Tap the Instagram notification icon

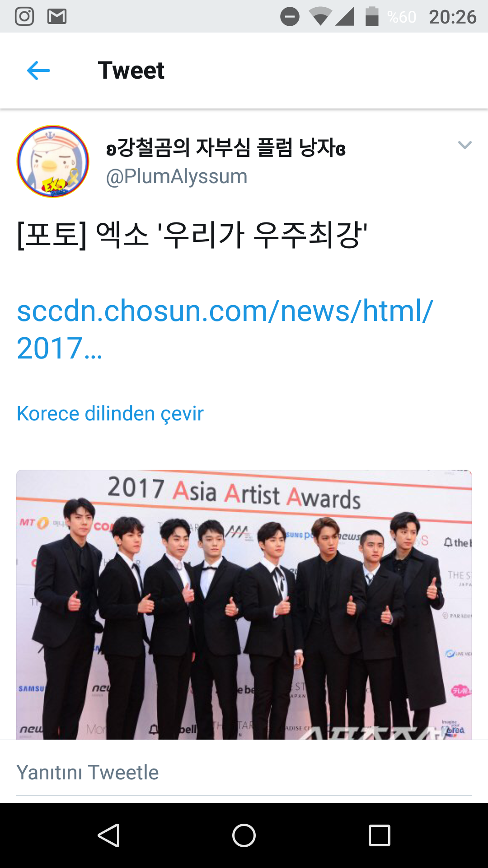(24, 17)
